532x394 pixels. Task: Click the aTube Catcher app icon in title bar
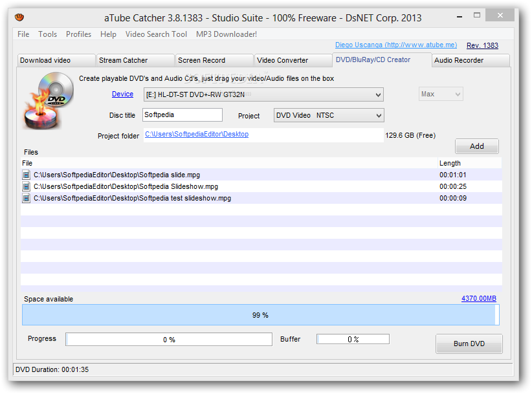tap(19, 17)
